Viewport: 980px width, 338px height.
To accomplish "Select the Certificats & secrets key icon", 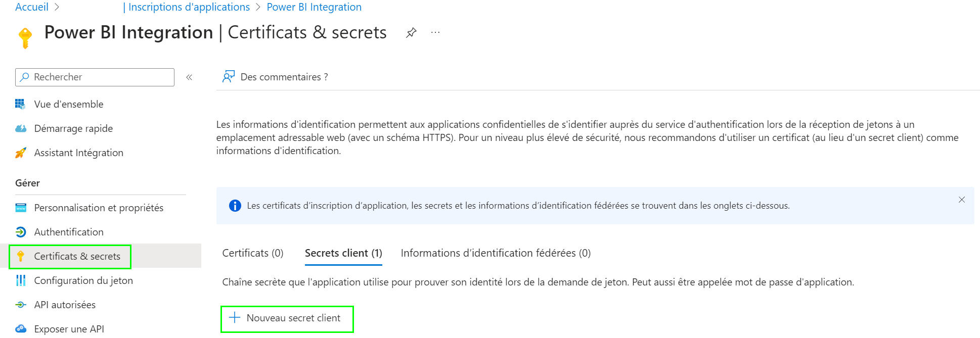I will click(21, 256).
